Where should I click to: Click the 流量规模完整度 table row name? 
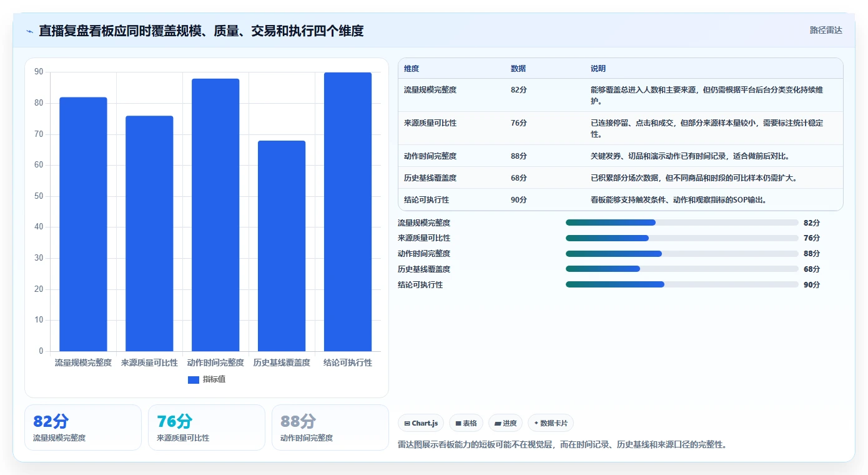430,90
